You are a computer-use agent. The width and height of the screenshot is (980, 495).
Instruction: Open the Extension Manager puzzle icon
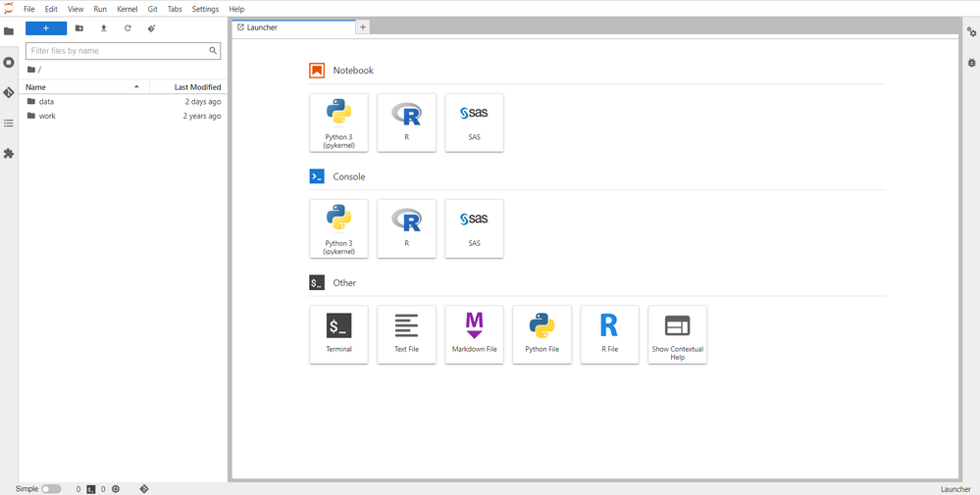click(9, 153)
